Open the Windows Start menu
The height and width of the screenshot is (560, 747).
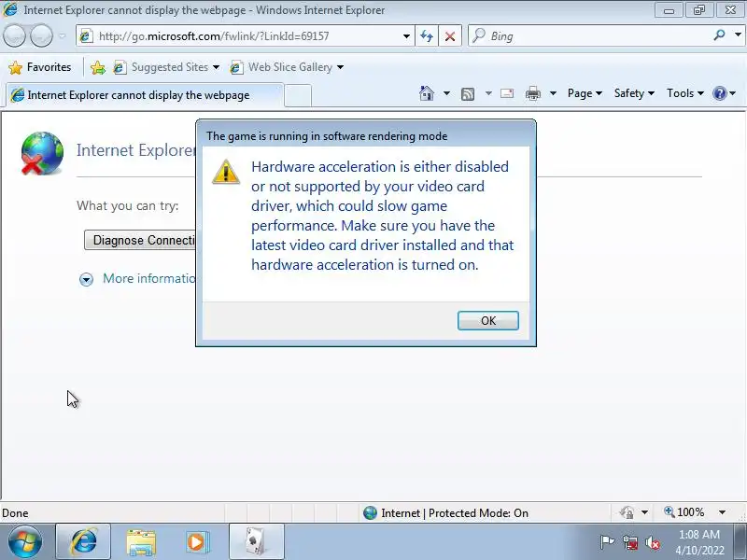pos(25,541)
